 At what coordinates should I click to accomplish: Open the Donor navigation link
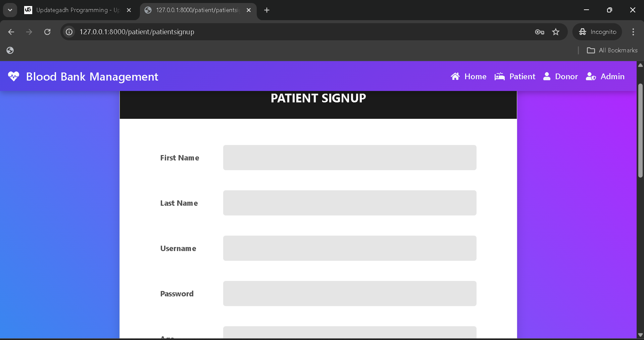pyautogui.click(x=566, y=77)
